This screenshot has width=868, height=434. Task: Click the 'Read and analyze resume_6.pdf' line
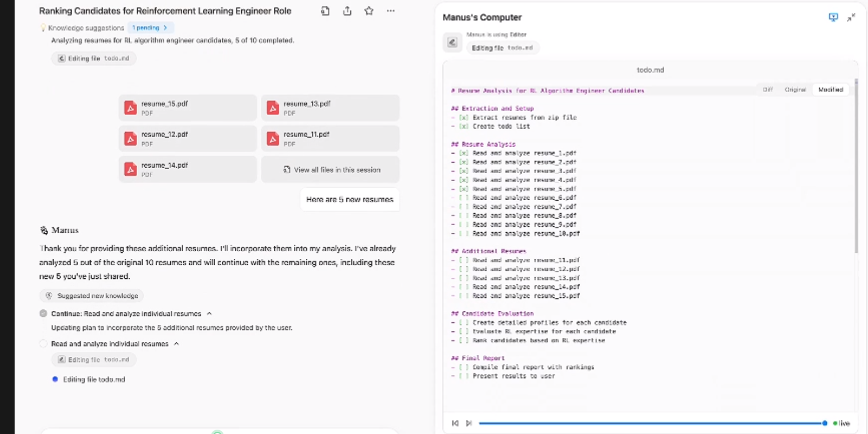pyautogui.click(x=514, y=198)
